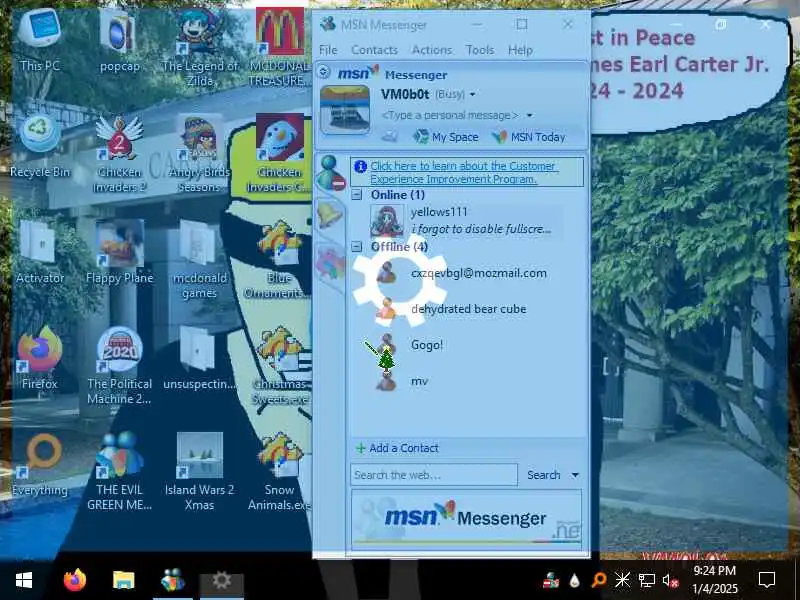
Task: Select the Recycle Bin desktop icon
Action: tap(40, 147)
